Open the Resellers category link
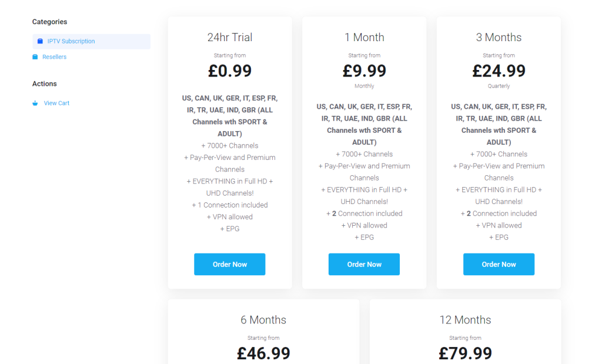Viewport: 602px width, 364px height. point(54,57)
